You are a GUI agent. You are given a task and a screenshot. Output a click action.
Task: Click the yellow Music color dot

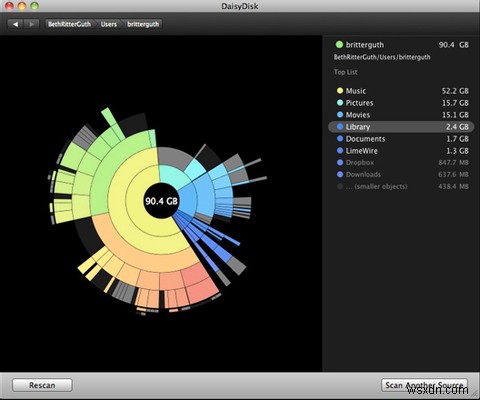point(340,91)
